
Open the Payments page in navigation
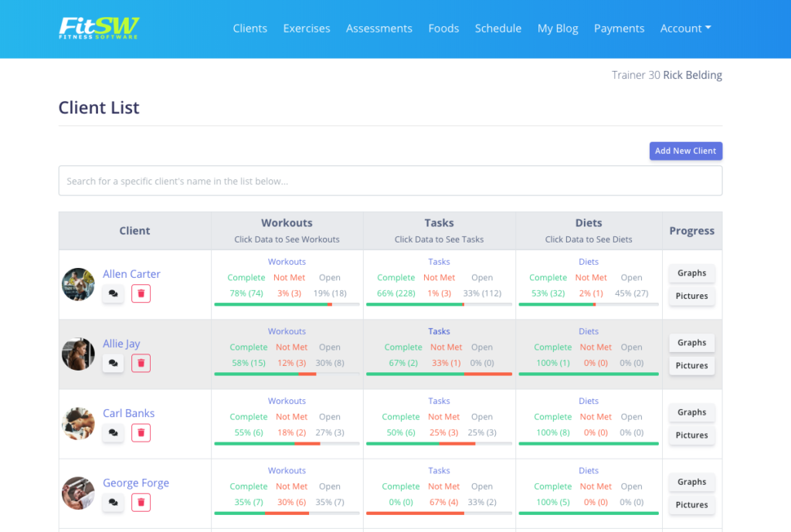[x=619, y=29]
